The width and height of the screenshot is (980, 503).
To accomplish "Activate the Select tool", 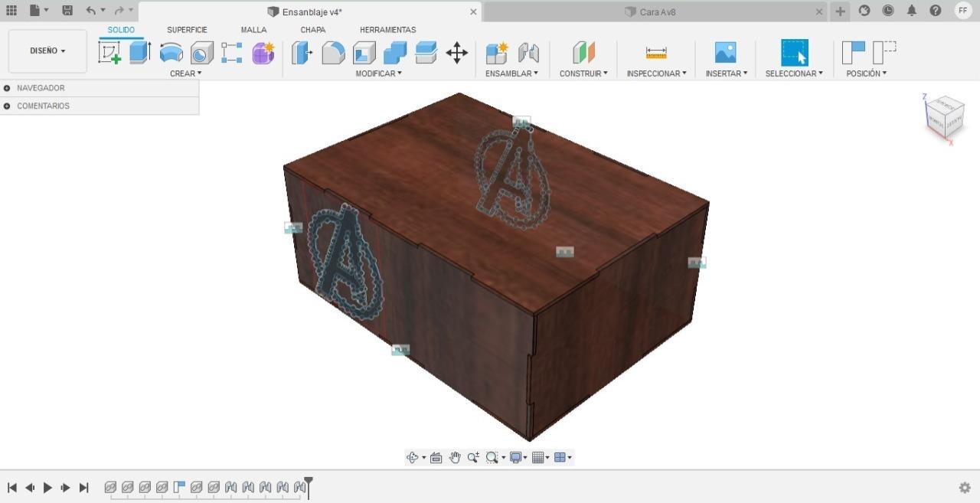I will point(795,52).
